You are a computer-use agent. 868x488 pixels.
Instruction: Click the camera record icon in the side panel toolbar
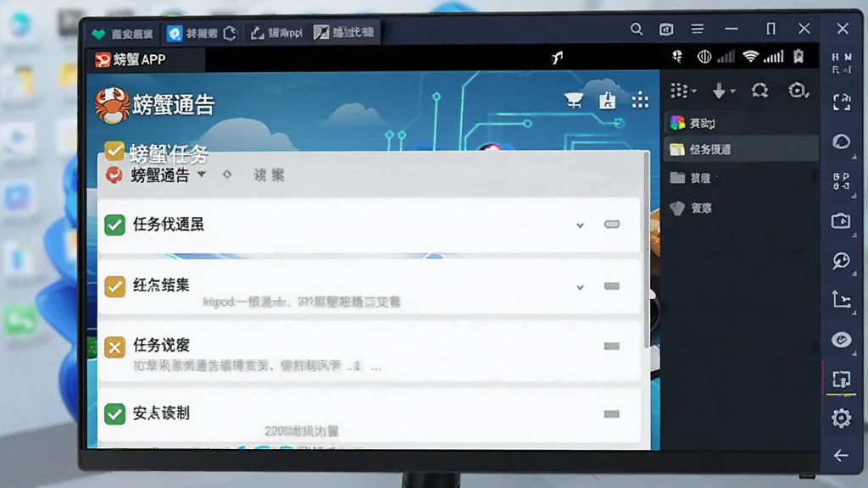[798, 90]
